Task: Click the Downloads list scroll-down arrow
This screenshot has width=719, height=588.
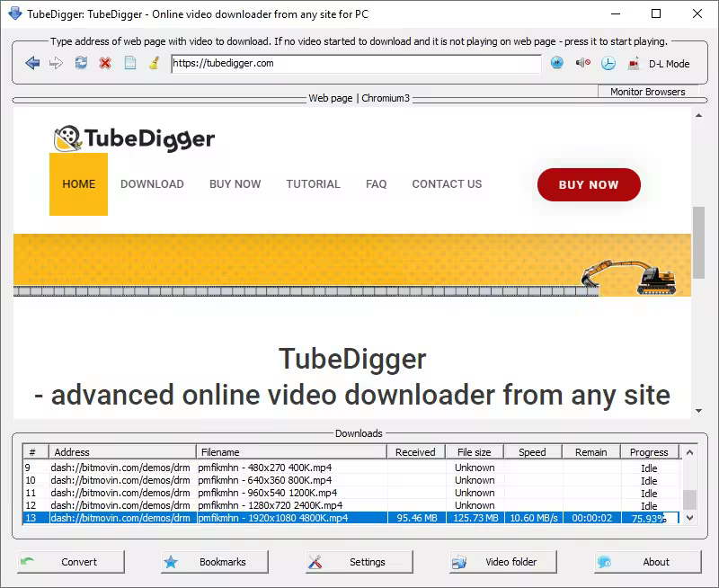Action: click(x=689, y=517)
